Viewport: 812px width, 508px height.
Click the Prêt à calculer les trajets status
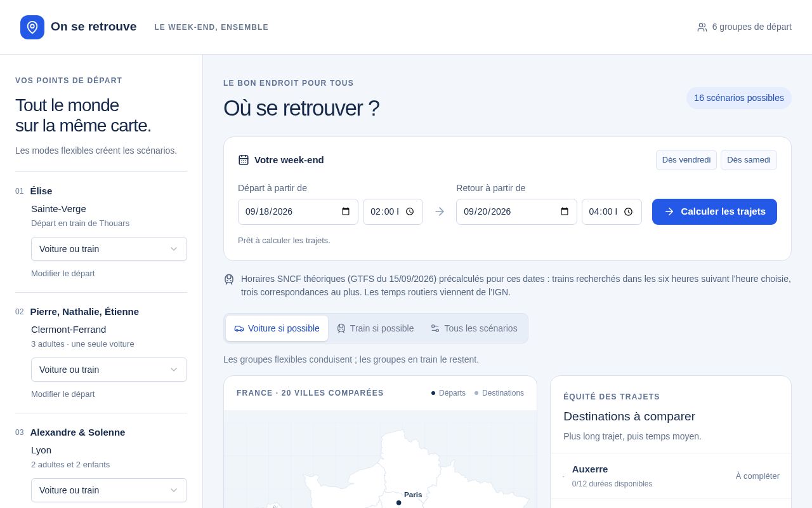click(x=284, y=241)
